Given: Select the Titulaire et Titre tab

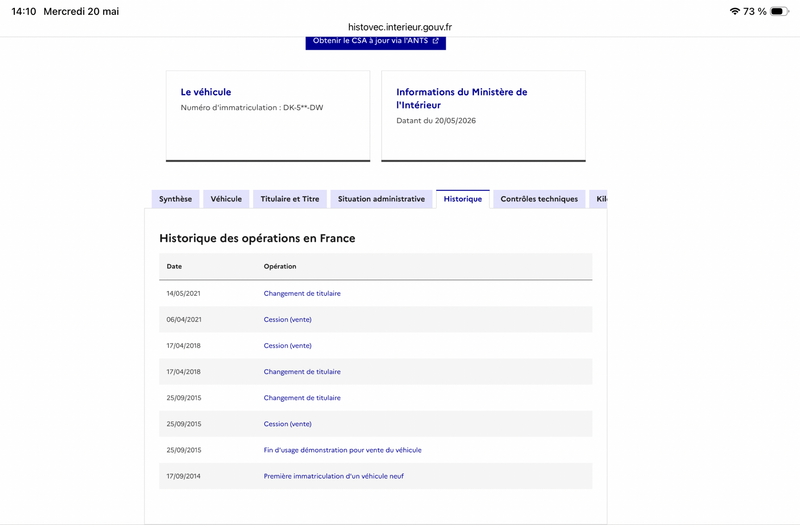Looking at the screenshot, I should click(x=290, y=199).
